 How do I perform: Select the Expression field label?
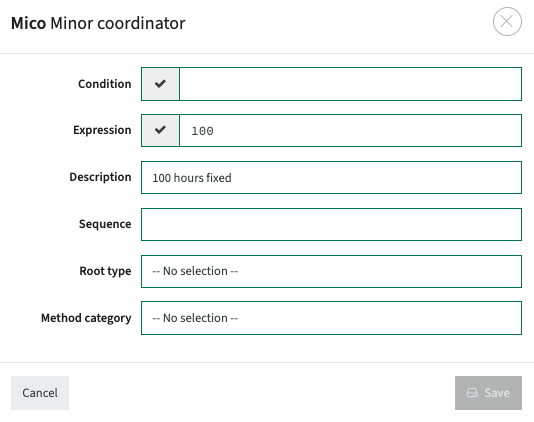[102, 130]
